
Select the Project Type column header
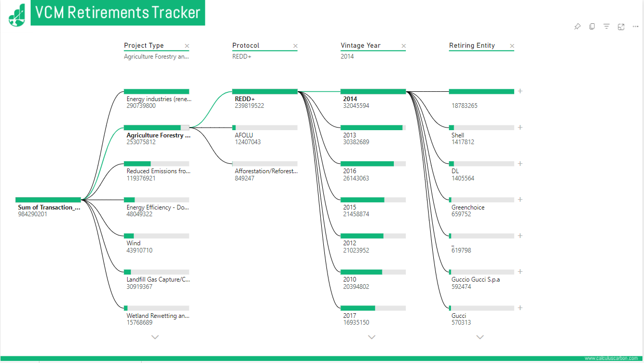[144, 46]
